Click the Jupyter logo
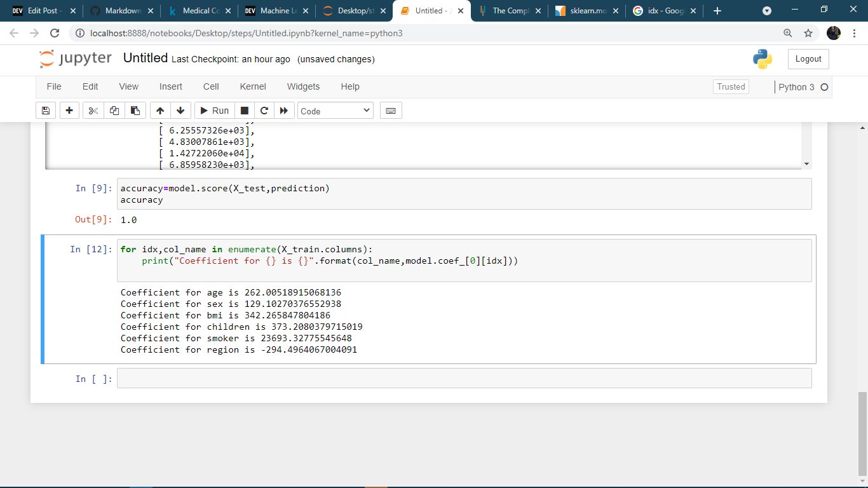Screen dimensions: 868x488 click(76, 58)
